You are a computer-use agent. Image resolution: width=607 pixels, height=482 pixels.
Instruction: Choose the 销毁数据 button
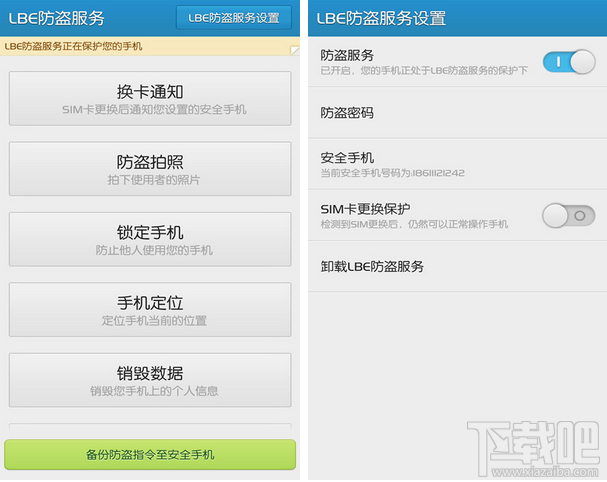point(150,380)
